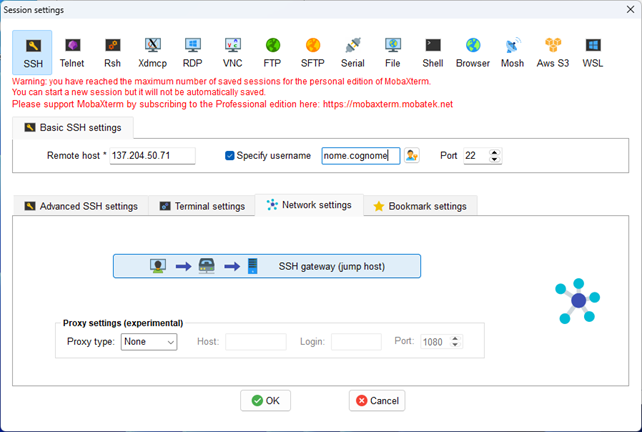The width and height of the screenshot is (642, 432).
Task: Confirm settings with OK button
Action: [x=265, y=400]
